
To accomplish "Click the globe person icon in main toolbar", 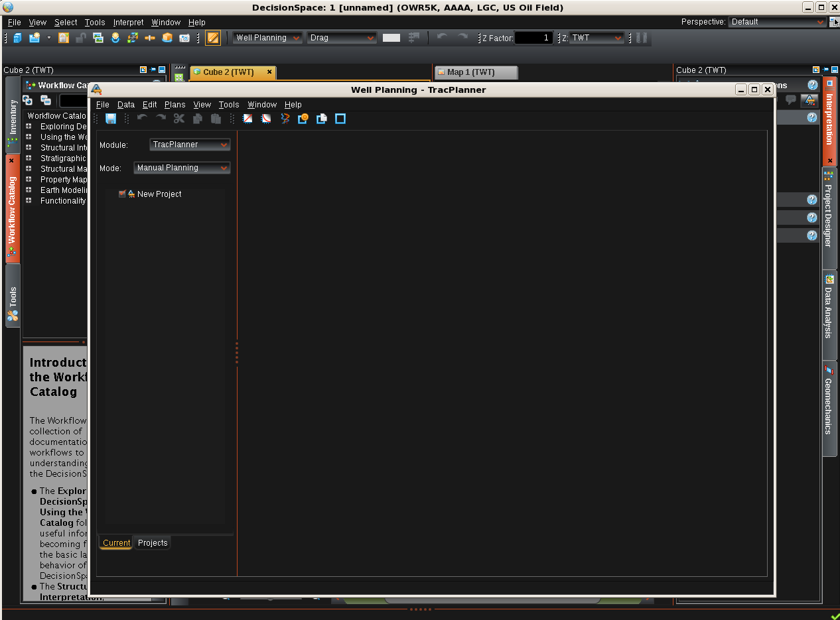I will [x=115, y=38].
